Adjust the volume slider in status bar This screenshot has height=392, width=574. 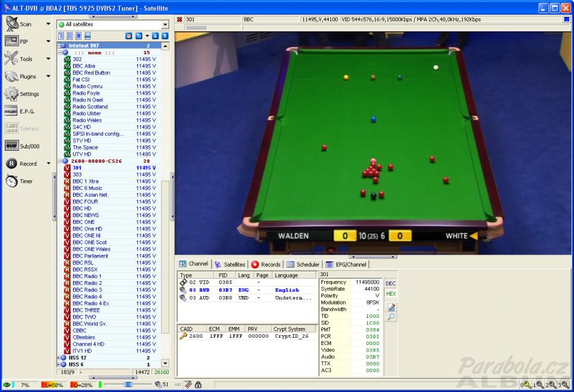tap(127, 384)
